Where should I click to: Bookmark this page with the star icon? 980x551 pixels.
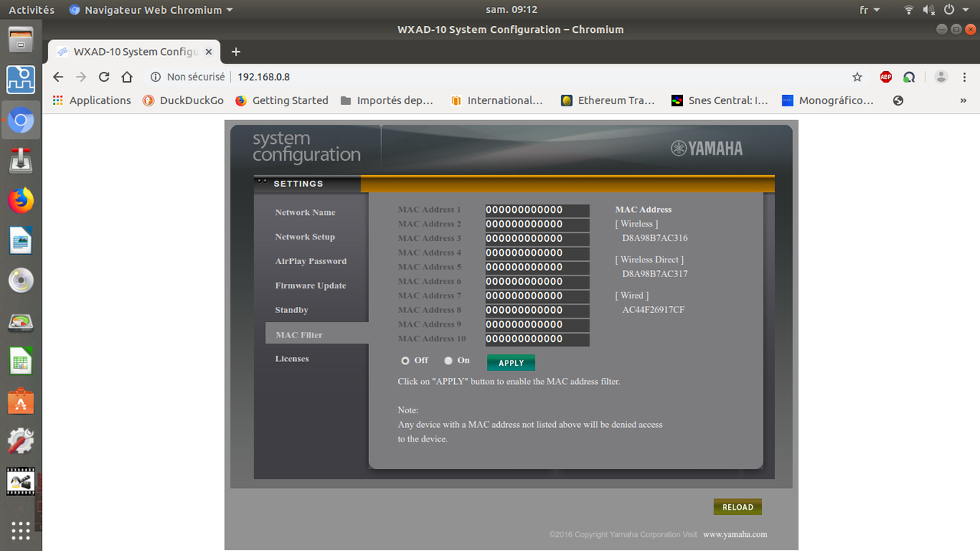(x=857, y=77)
